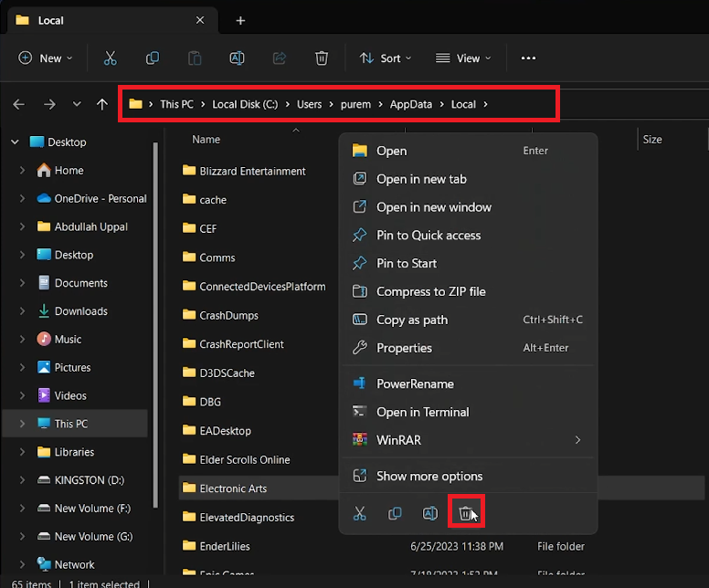The height and width of the screenshot is (588, 709).
Task: Add a new tab with plus button
Action: pos(241,20)
